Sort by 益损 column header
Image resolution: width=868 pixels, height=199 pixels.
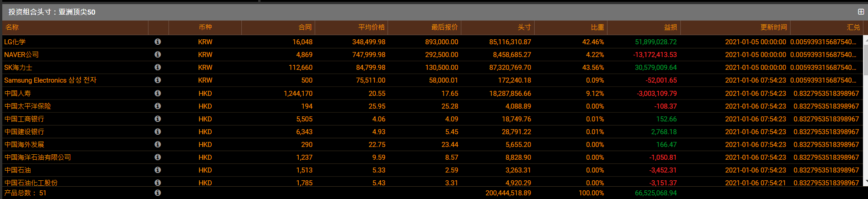tap(644, 27)
